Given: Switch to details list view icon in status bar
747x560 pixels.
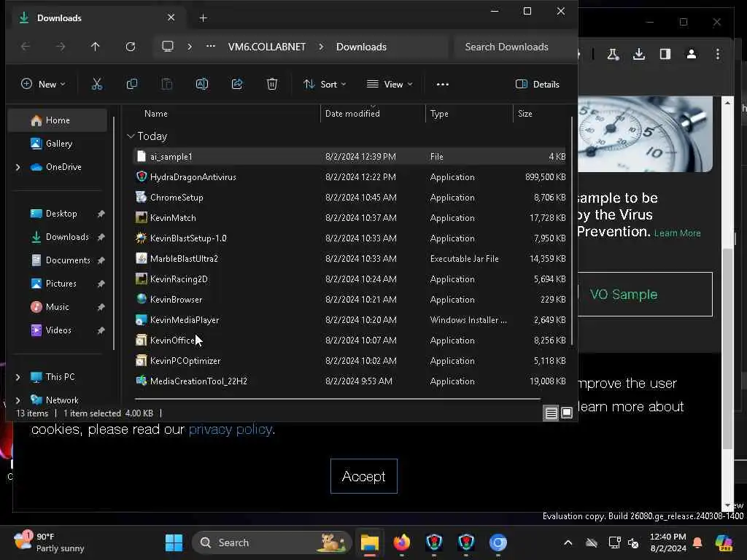Looking at the screenshot, I should click(551, 413).
